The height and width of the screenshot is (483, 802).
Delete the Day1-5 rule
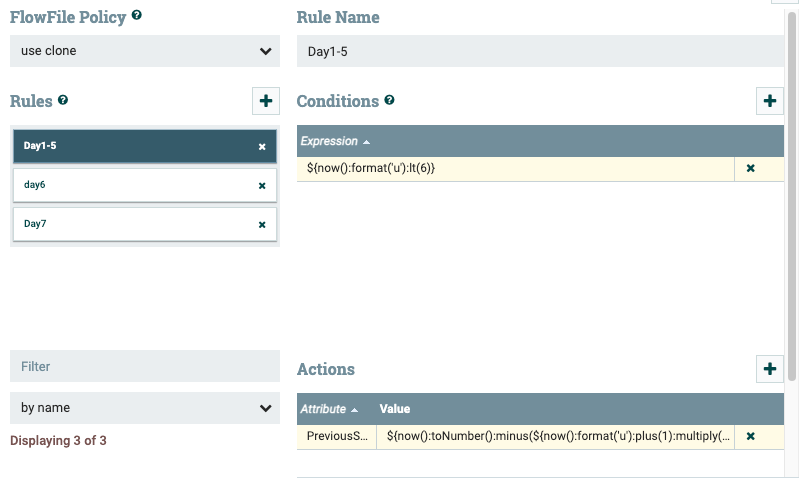coord(262,147)
